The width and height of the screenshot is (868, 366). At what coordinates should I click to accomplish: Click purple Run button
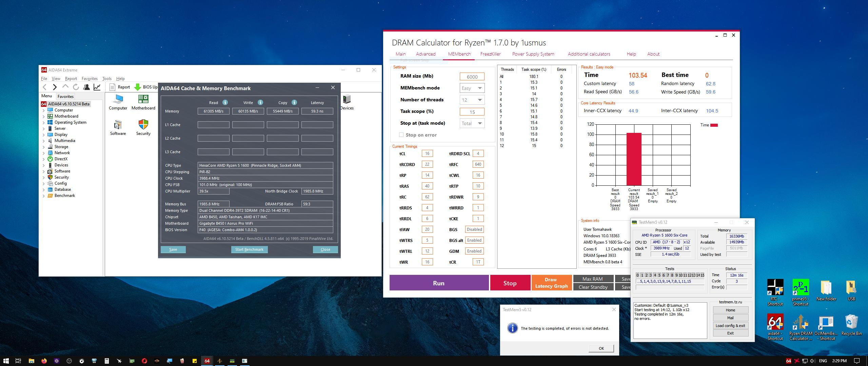439,283
